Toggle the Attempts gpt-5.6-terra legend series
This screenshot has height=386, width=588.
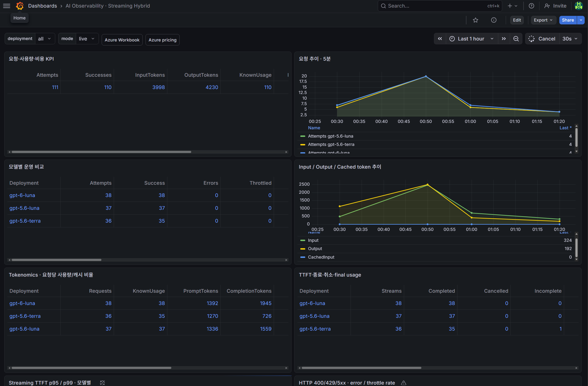click(x=331, y=145)
